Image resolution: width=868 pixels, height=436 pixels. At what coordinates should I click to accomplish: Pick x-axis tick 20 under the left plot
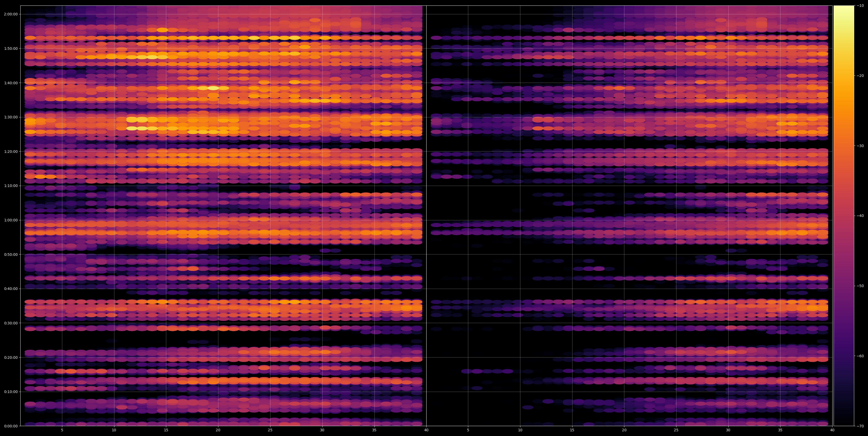point(218,430)
